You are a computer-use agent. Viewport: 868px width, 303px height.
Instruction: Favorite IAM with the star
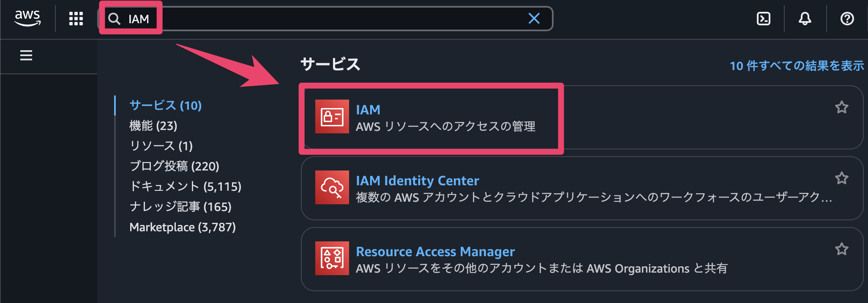click(841, 107)
